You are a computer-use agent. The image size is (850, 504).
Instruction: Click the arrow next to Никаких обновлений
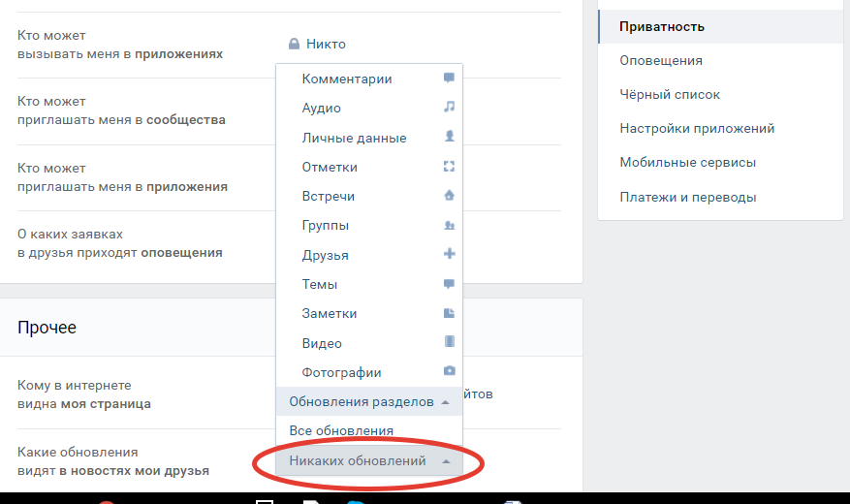click(x=446, y=461)
